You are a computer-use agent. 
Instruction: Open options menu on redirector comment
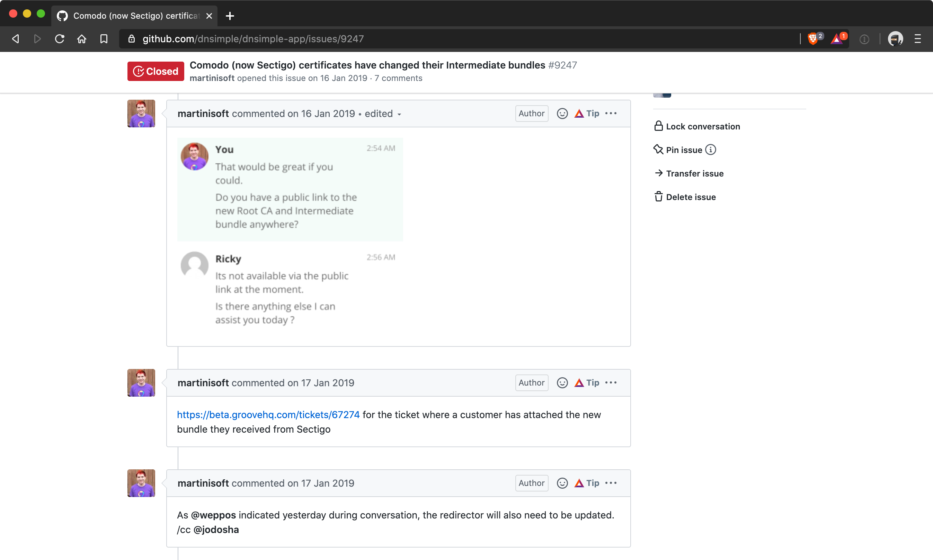pos(611,484)
